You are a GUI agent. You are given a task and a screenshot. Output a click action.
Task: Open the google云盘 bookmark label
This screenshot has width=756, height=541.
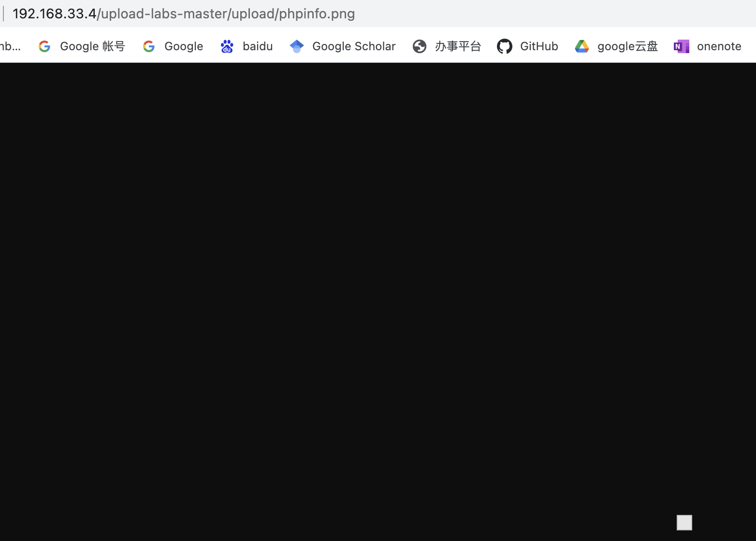click(x=627, y=46)
